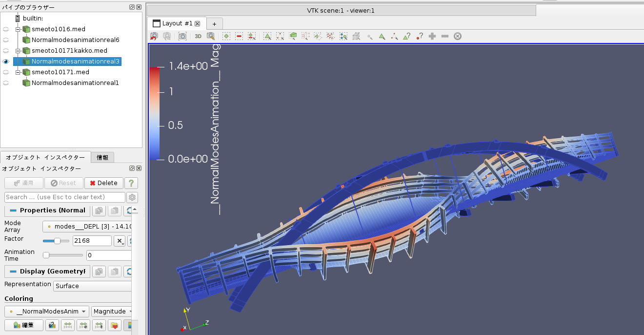Screen dimensions: 644x335
Task: Open the Representation Surface dropdown
Action: point(93,286)
